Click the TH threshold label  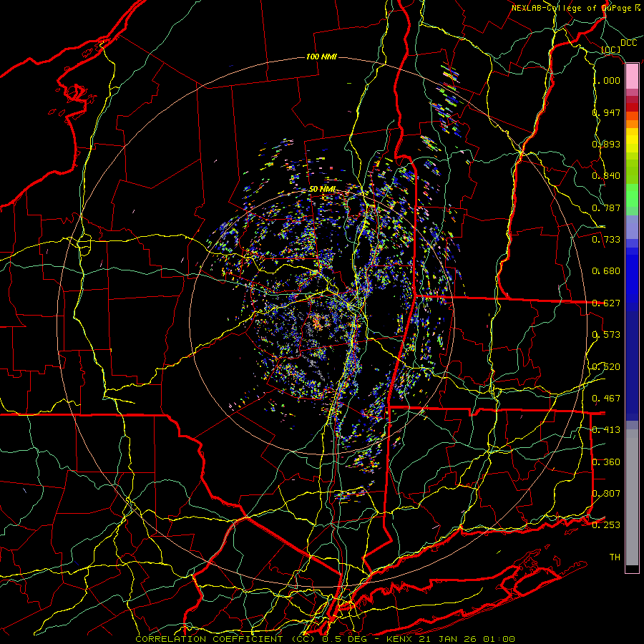coord(615,557)
